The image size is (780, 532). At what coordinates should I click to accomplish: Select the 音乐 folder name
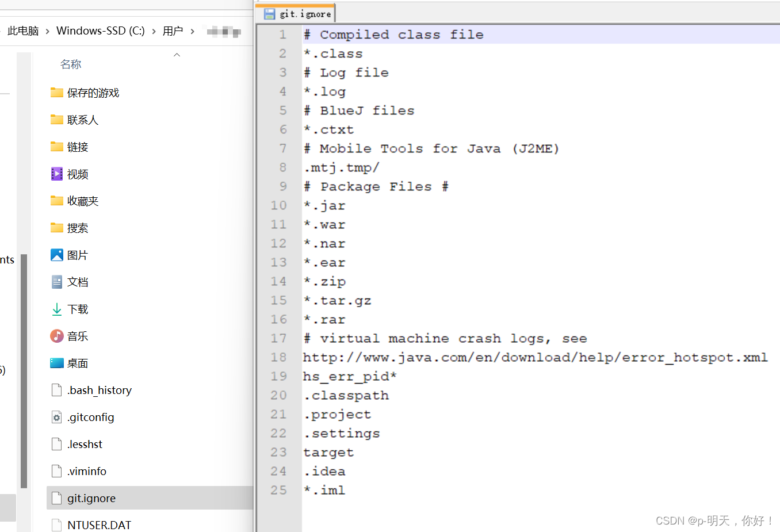click(78, 336)
